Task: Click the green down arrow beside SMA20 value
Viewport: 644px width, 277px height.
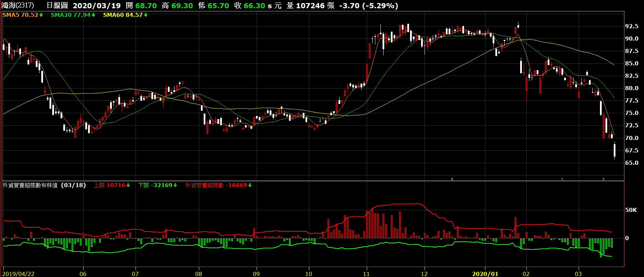Action: 93,15
